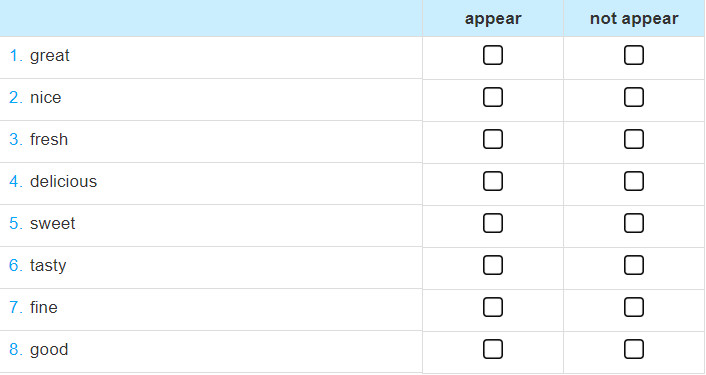
Task: Check the 'appear' box for sweet
Action: [x=493, y=223]
